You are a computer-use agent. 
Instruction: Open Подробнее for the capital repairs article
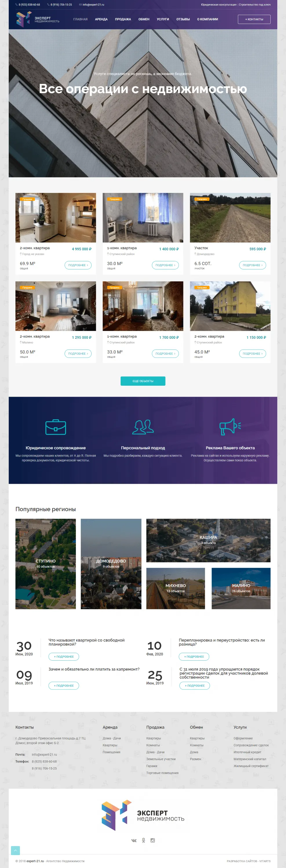point(64,685)
